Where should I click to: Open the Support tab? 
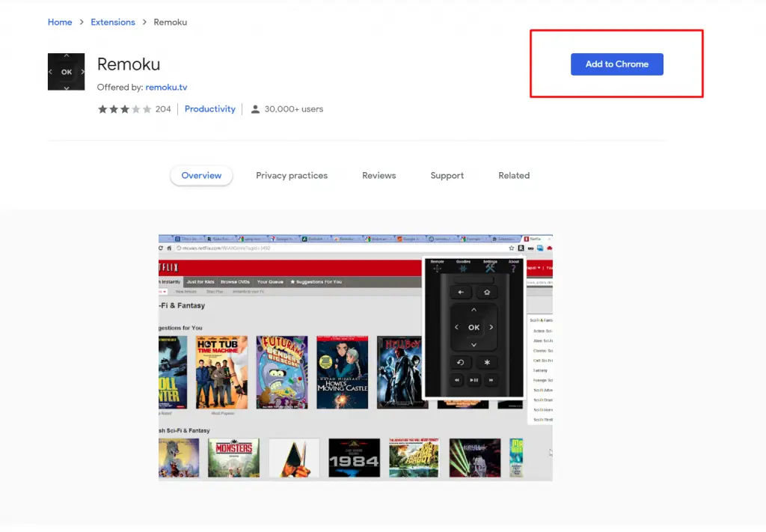[447, 175]
